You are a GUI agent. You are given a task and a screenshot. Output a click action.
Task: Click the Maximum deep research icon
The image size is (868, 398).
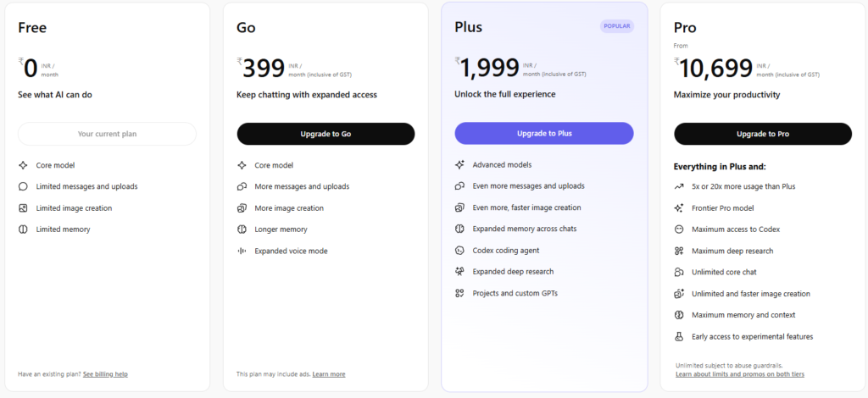point(679,251)
